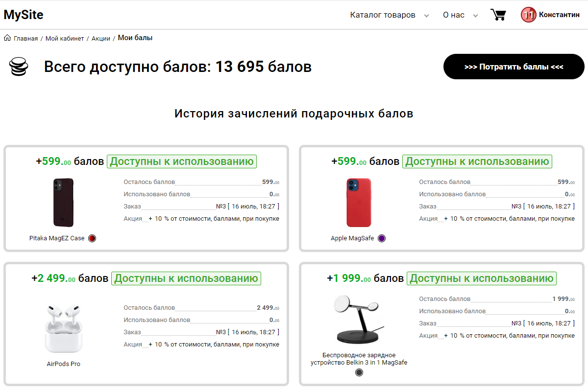Open the Константин account menu
Viewport: 588px width, 392px height.
(559, 15)
